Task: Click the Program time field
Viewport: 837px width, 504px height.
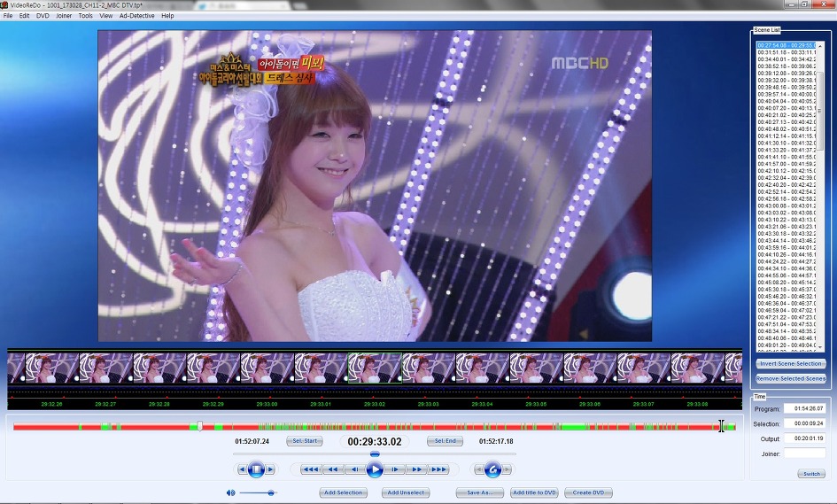Action: tap(805, 409)
